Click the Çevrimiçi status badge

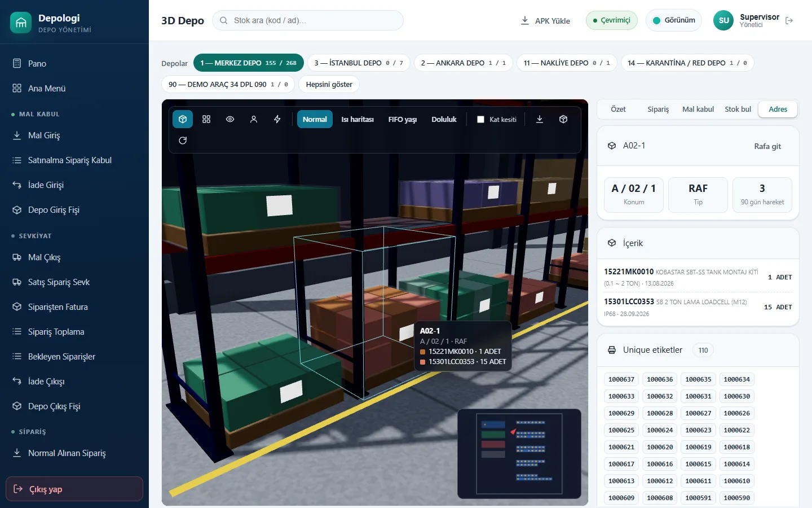[x=612, y=20]
